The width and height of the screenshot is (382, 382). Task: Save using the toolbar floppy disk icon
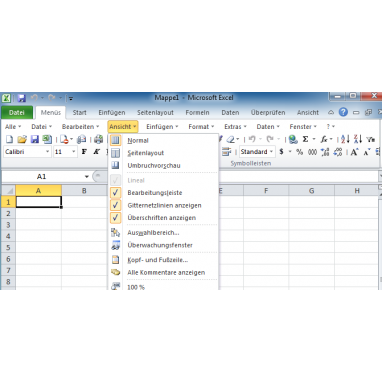35,139
